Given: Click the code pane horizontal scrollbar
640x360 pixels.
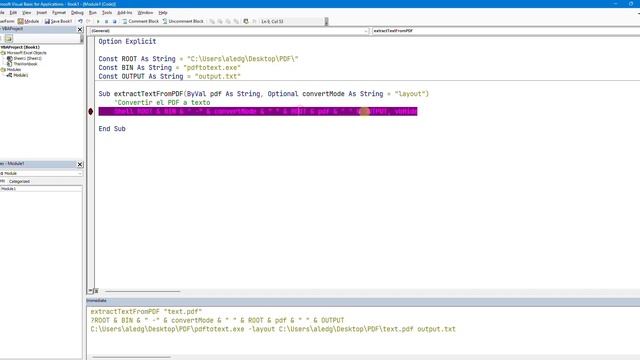Looking at the screenshot, I should [143, 291].
